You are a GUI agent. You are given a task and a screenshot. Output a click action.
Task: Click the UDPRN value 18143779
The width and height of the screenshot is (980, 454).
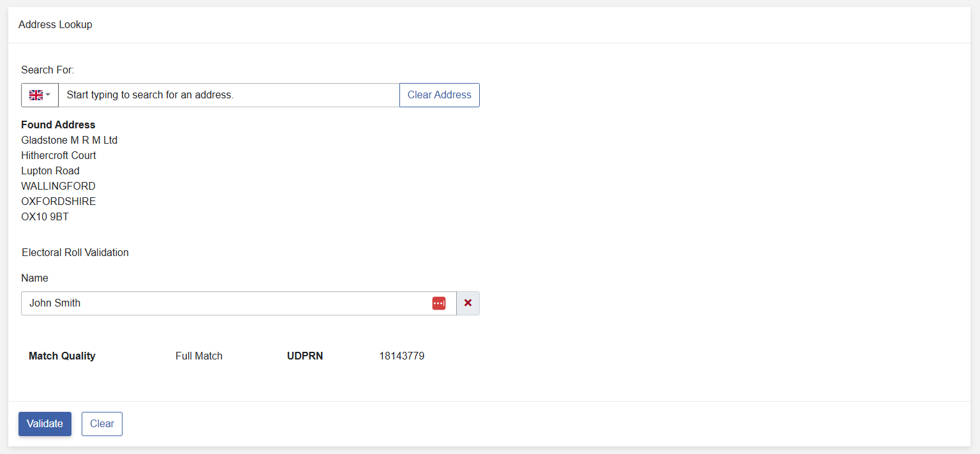click(402, 356)
